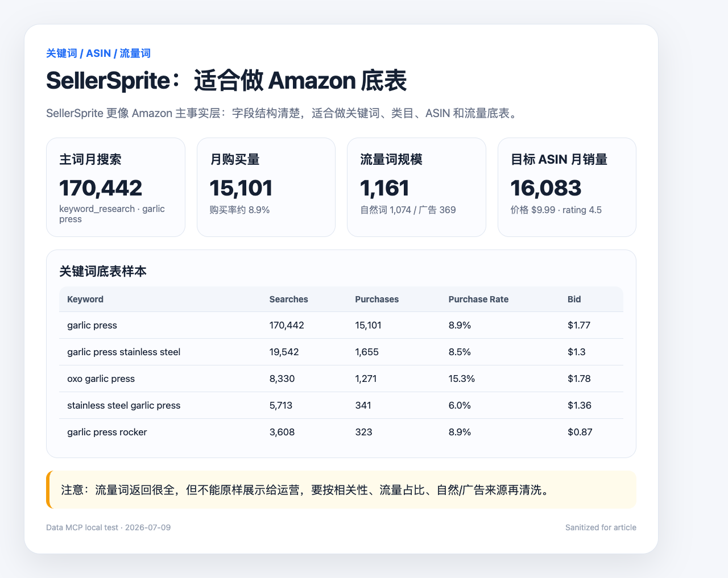Image resolution: width=728 pixels, height=578 pixels.
Task: Click the 170,442 value in the 主词月搜索 card
Action: click(x=101, y=188)
